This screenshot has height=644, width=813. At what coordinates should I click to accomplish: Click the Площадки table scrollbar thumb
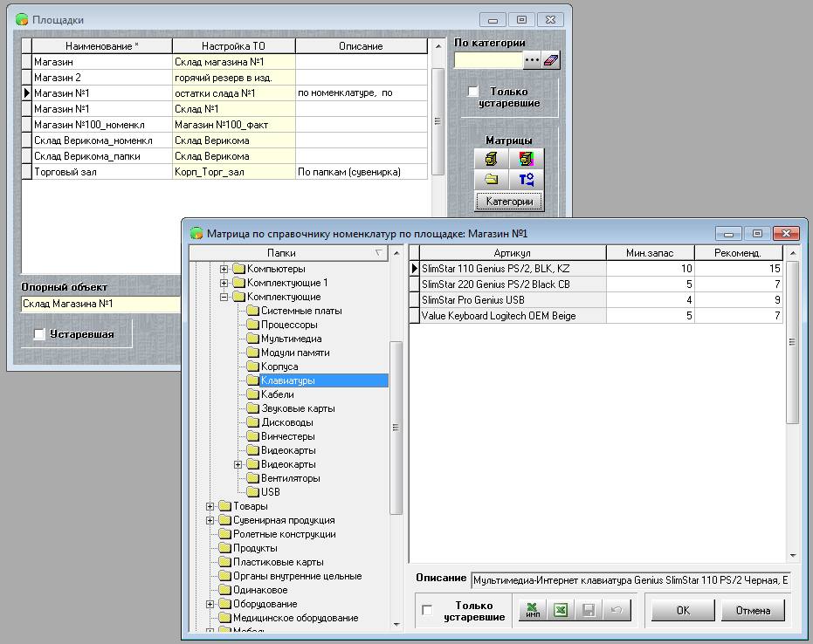[x=438, y=121]
